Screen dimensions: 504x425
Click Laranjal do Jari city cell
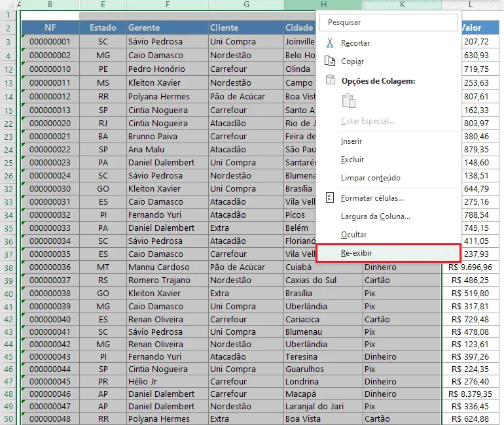(323, 407)
